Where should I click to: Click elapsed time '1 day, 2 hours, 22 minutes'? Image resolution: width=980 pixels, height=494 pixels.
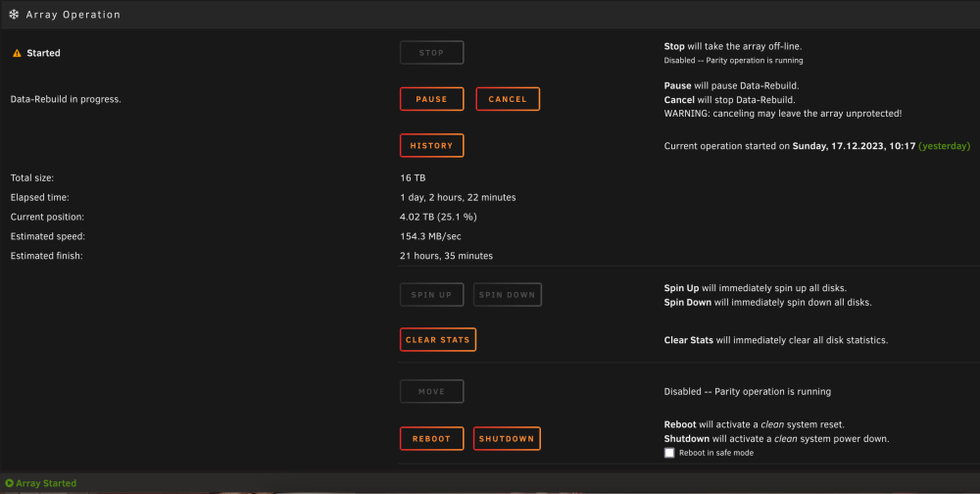tap(458, 197)
